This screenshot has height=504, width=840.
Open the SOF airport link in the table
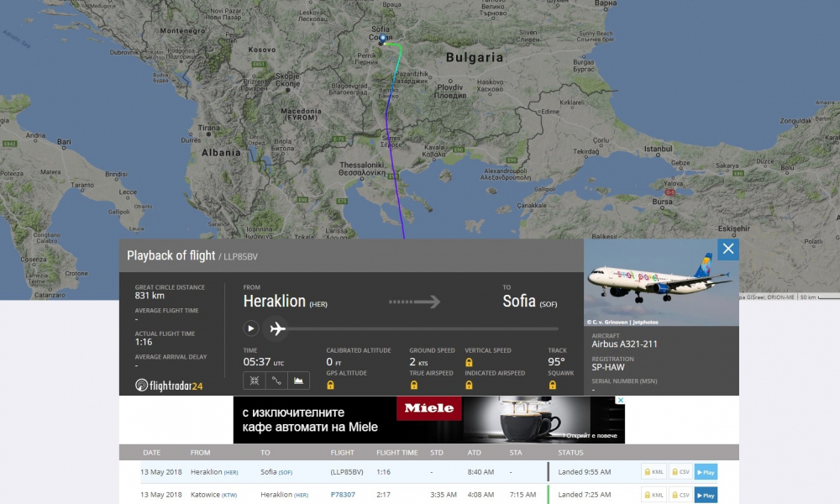tap(285, 472)
